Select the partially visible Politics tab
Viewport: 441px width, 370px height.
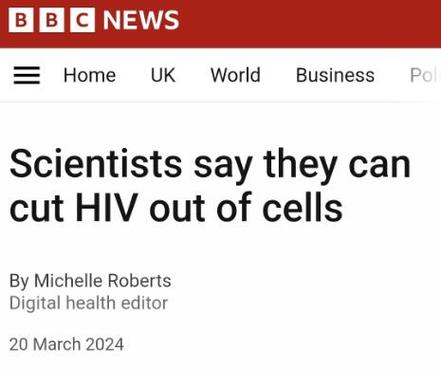424,75
